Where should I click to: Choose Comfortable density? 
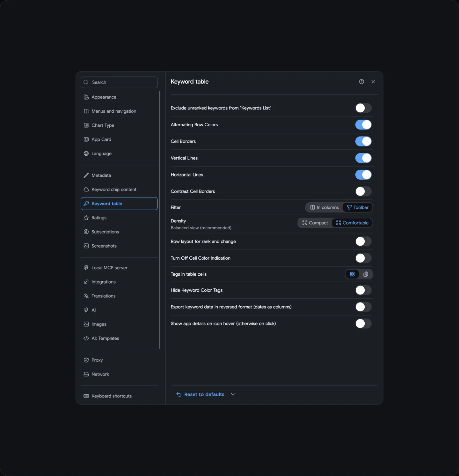[352, 223]
